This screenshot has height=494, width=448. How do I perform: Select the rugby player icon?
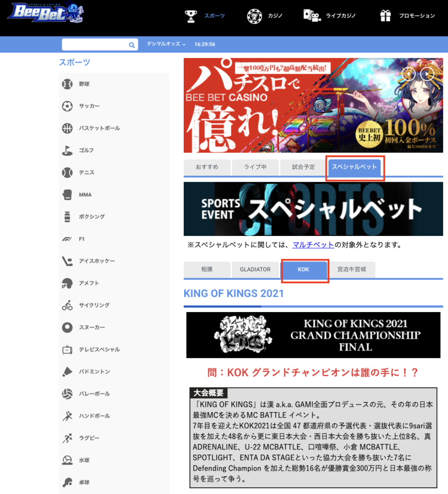click(x=67, y=438)
